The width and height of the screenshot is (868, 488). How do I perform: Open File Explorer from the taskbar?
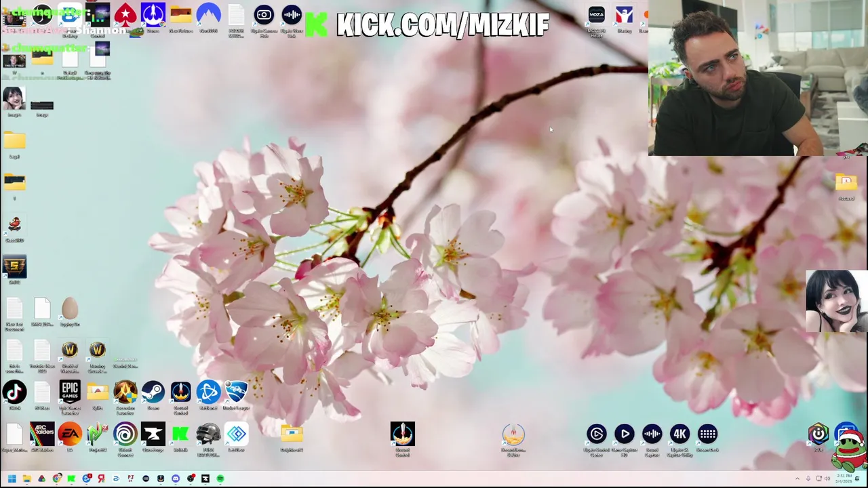[x=26, y=479]
